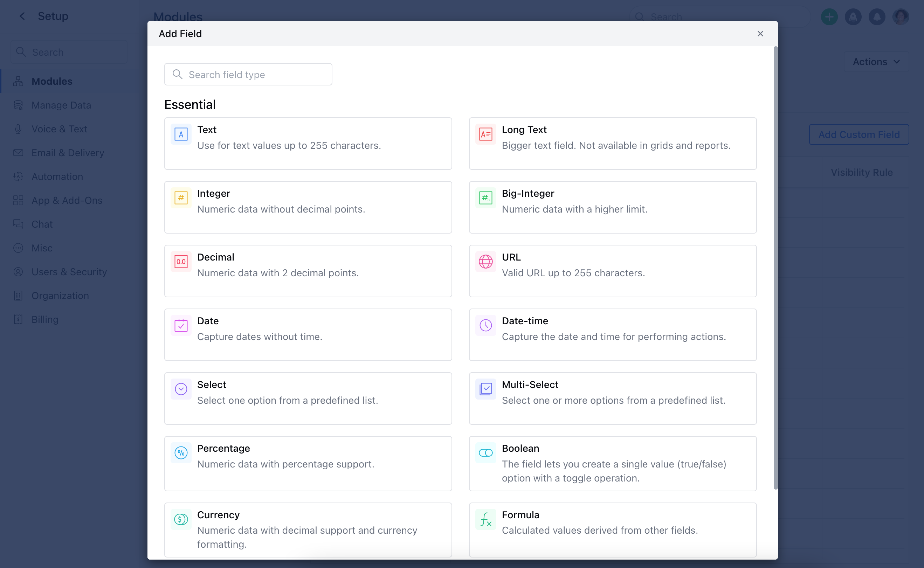Click the magnifier in Search field type
The height and width of the screenshot is (568, 924).
point(177,74)
